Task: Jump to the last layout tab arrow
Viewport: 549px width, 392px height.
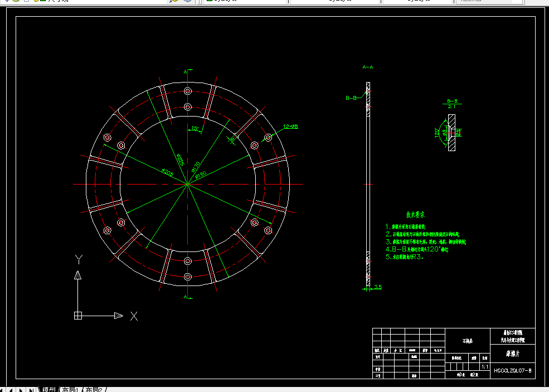Action: click(31, 390)
